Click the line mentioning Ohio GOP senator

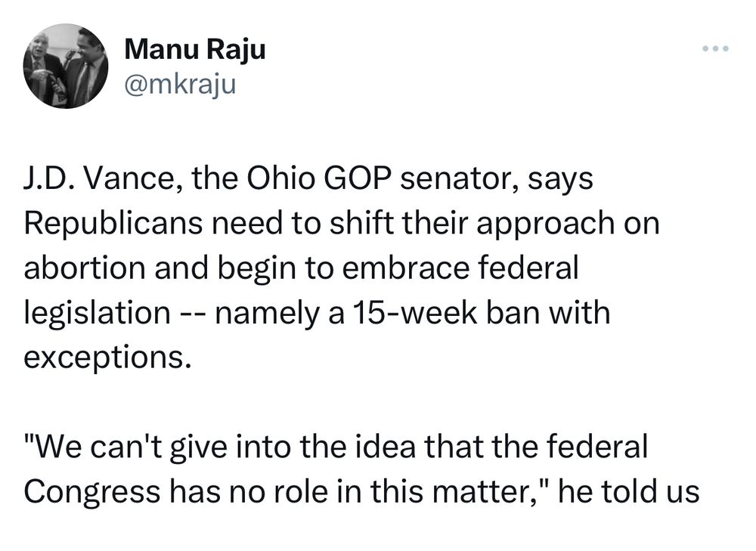pyautogui.click(x=340, y=178)
